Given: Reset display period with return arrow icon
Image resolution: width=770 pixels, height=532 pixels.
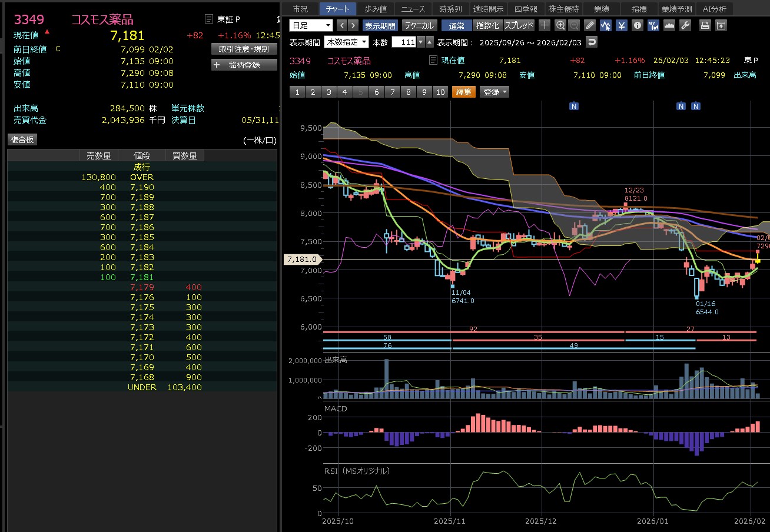Looking at the screenshot, I should (x=592, y=42).
